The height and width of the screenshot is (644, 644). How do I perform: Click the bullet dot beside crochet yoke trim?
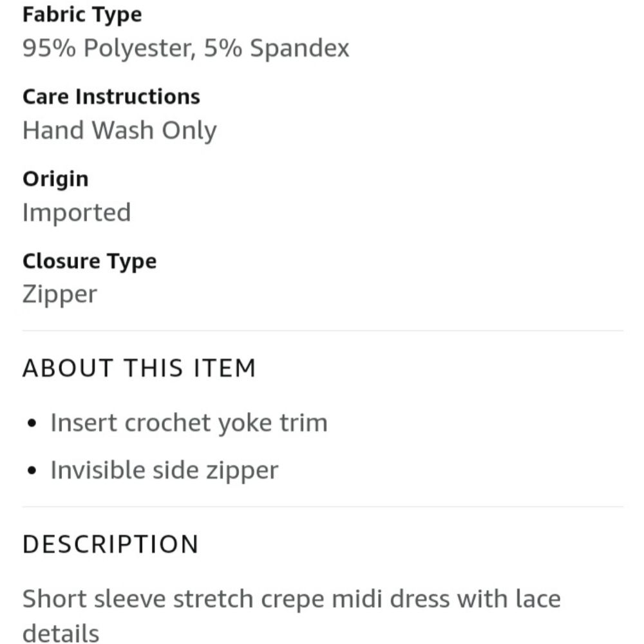[x=32, y=424]
